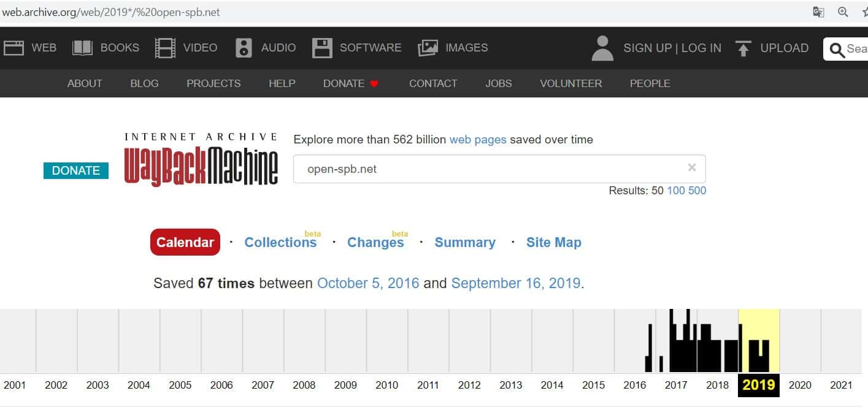Open the AUDIO menu label

[278, 48]
